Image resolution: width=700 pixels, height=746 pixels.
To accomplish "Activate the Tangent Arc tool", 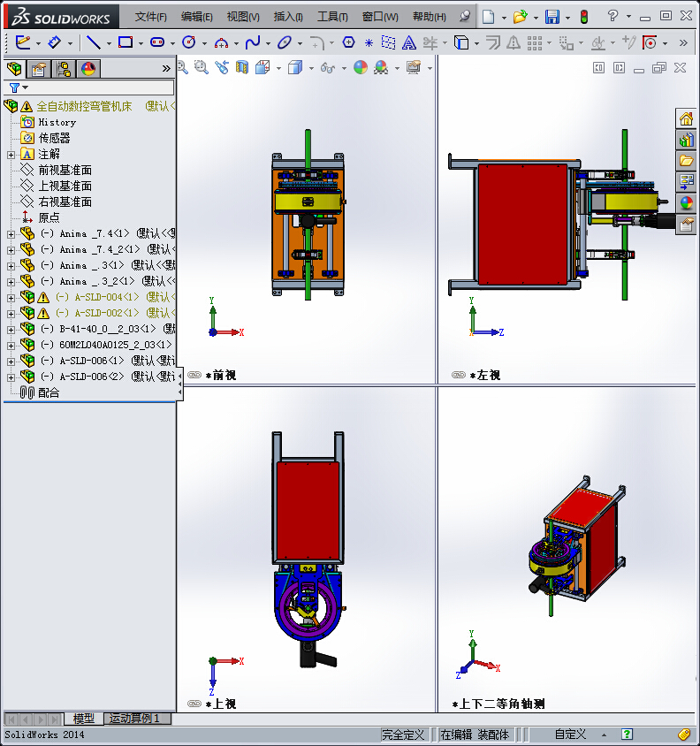I will click(221, 43).
